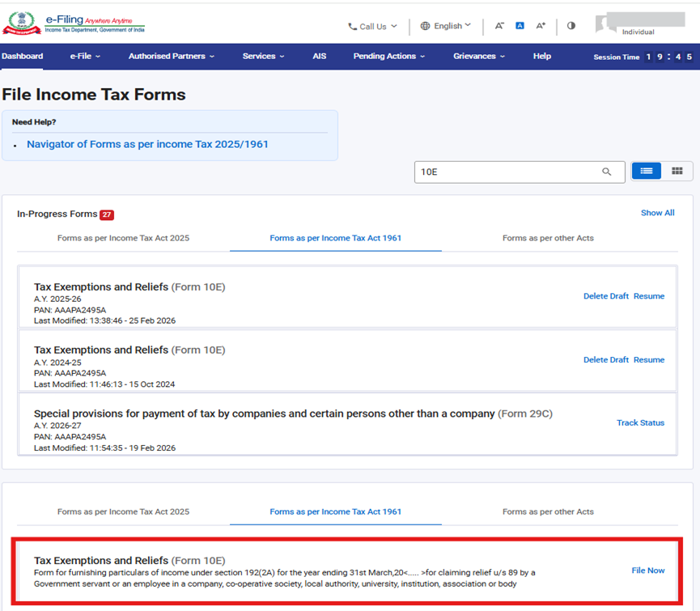Click File Now for Form 10E

coord(647,571)
